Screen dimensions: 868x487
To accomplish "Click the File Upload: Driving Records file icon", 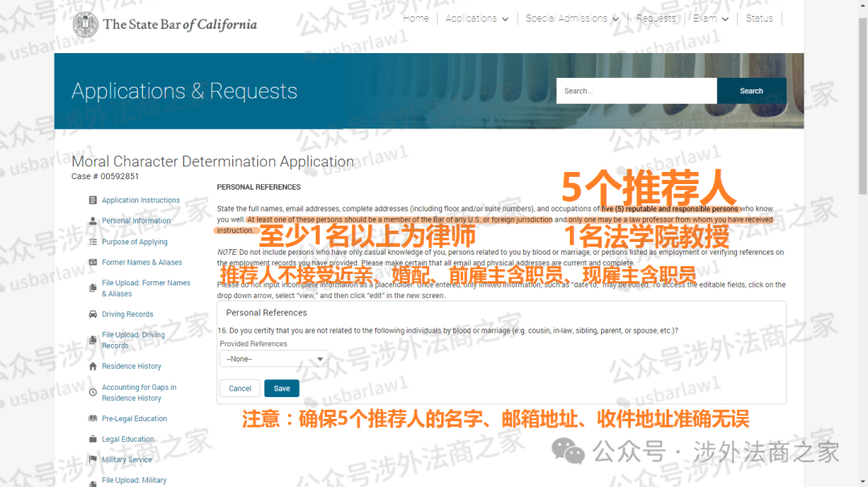I will [x=93, y=340].
